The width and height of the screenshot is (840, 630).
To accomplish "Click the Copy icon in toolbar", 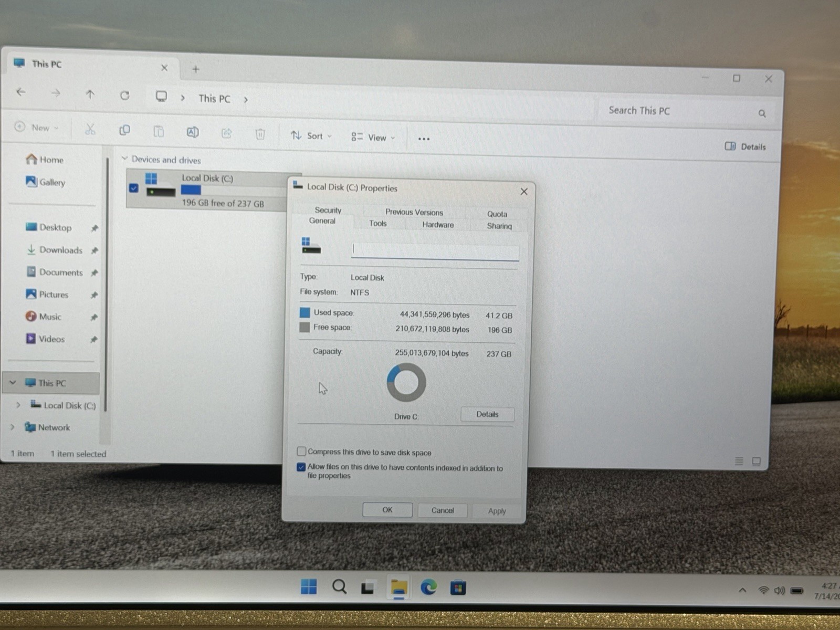I will [124, 130].
